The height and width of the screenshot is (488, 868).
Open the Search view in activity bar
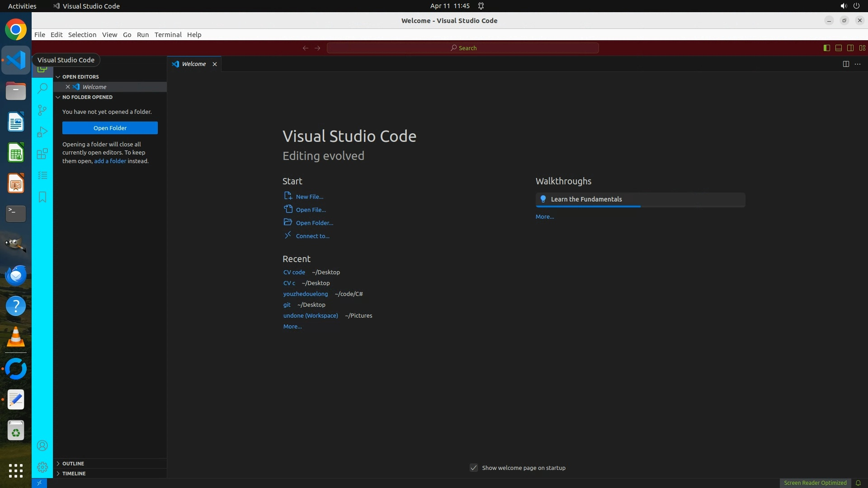[42, 88]
